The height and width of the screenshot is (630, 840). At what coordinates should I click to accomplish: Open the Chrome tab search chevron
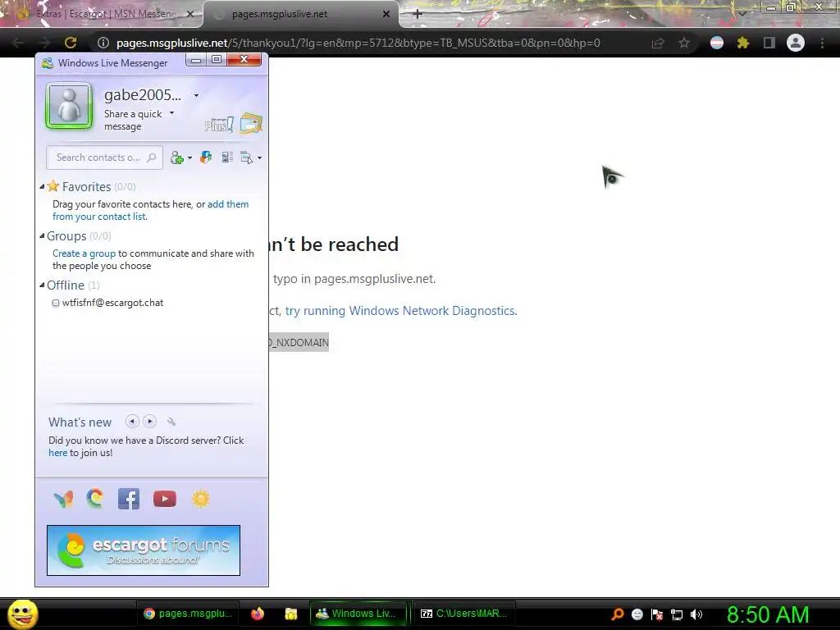tap(742, 13)
